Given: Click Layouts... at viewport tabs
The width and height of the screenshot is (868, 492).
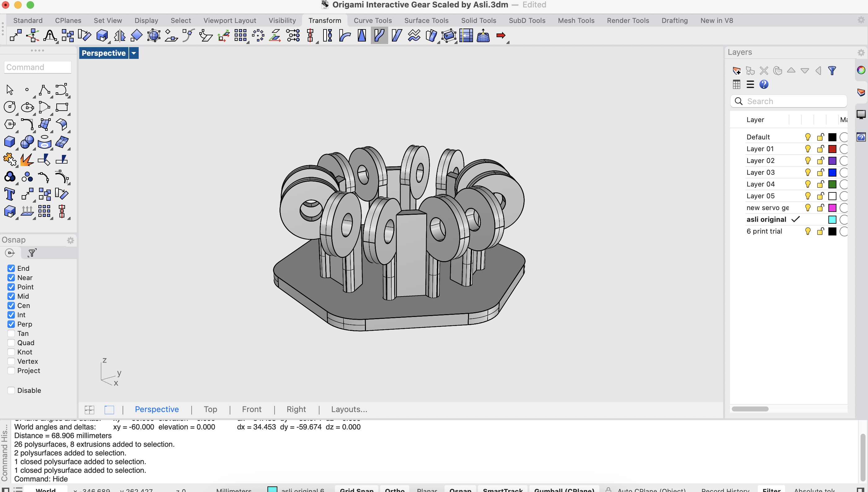Looking at the screenshot, I should click(x=349, y=409).
